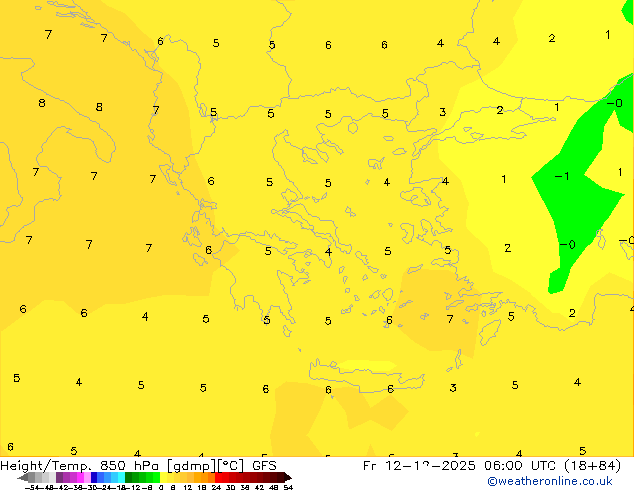Click the "Height/Temp. 850 hPa" chart title
The height and width of the screenshot is (490, 634).
pos(79,466)
